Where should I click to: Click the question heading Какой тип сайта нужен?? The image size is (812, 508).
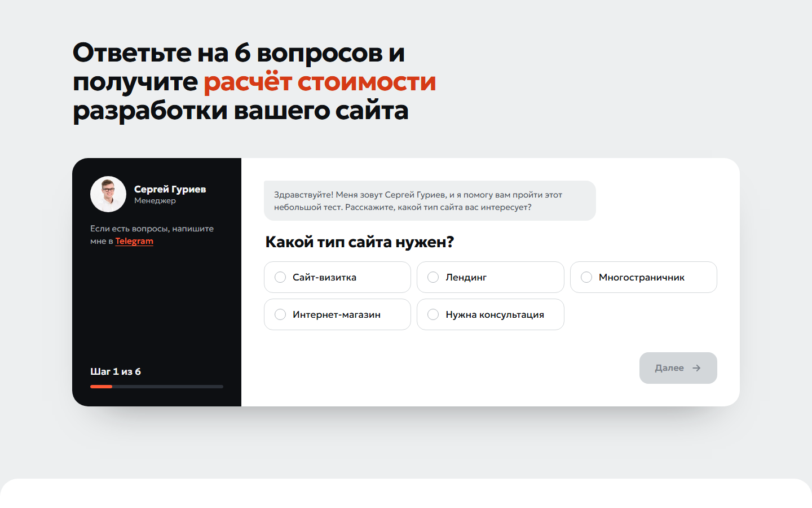[360, 242]
